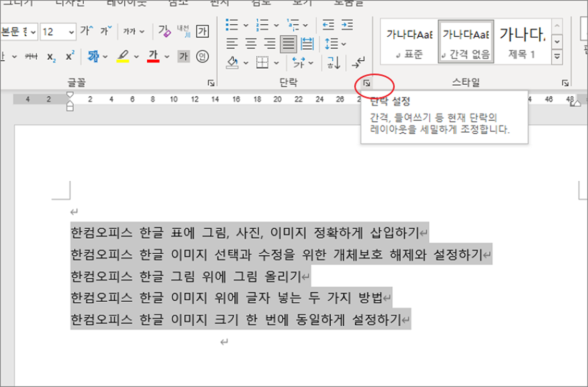Apply borders to the paragraph
Image resolution: width=588 pixels, height=387 pixels.
[262, 62]
